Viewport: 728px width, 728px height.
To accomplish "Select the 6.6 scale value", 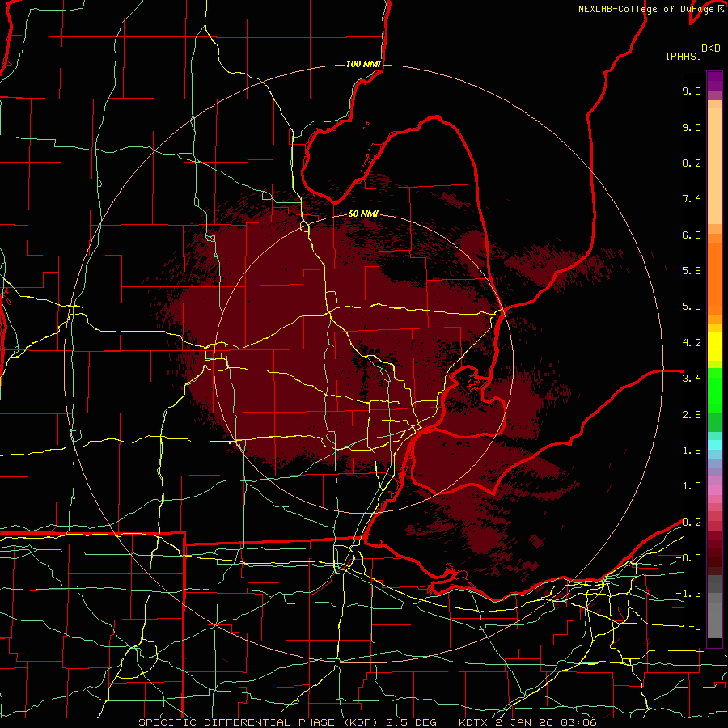I will click(692, 235).
